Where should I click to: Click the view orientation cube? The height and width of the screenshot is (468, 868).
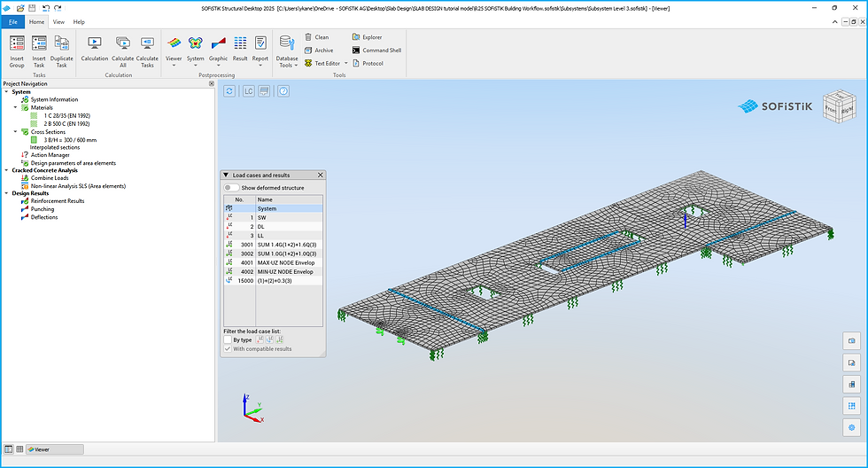pyautogui.click(x=839, y=106)
